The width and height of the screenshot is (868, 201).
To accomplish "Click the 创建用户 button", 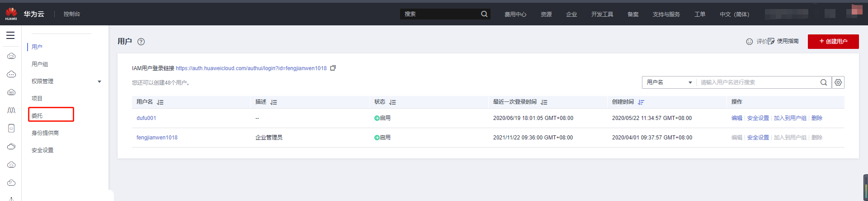I will [x=833, y=41].
